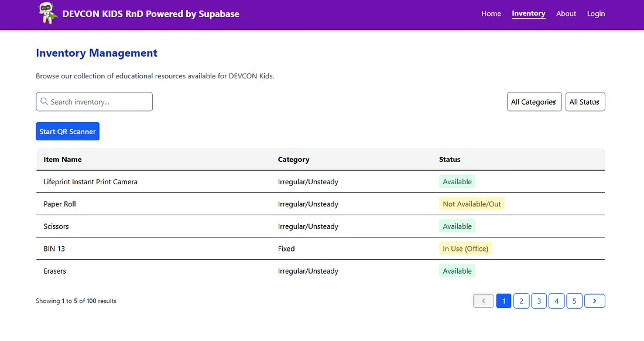Select the In Use (Office) status badge

[x=465, y=249]
